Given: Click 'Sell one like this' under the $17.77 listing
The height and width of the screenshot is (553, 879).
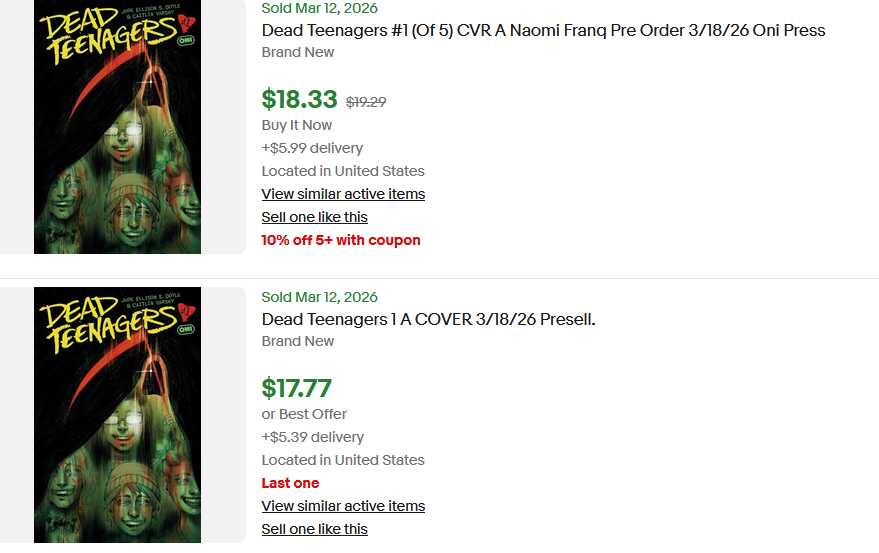Looking at the screenshot, I should 314,529.
